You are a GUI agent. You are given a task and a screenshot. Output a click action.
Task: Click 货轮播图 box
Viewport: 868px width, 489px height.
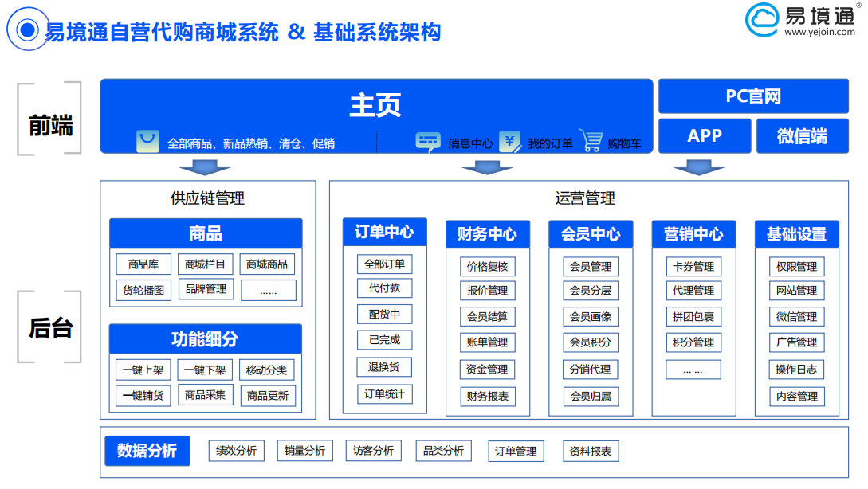144,291
